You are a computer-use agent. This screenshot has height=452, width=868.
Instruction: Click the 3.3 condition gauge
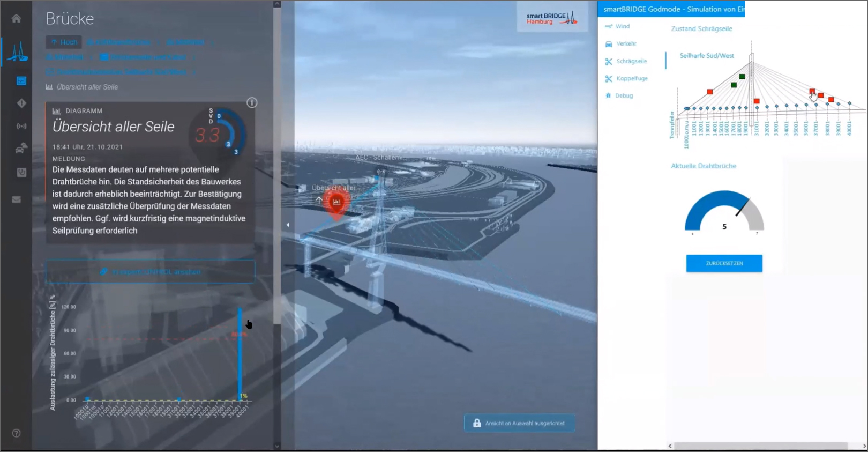click(x=219, y=132)
